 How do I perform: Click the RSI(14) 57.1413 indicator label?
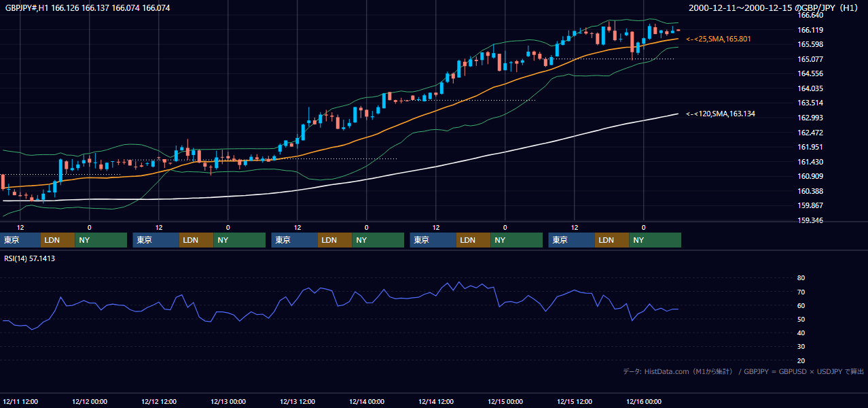(x=30, y=258)
